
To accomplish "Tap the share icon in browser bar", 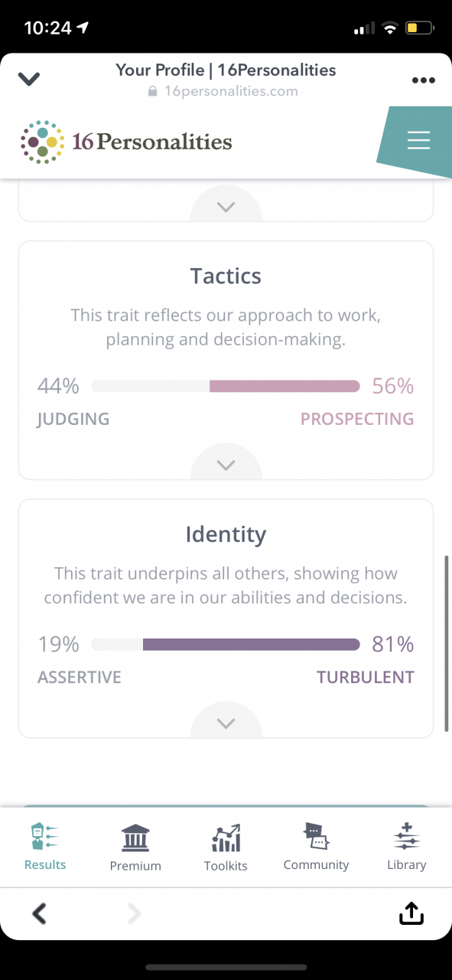I will pyautogui.click(x=411, y=912).
